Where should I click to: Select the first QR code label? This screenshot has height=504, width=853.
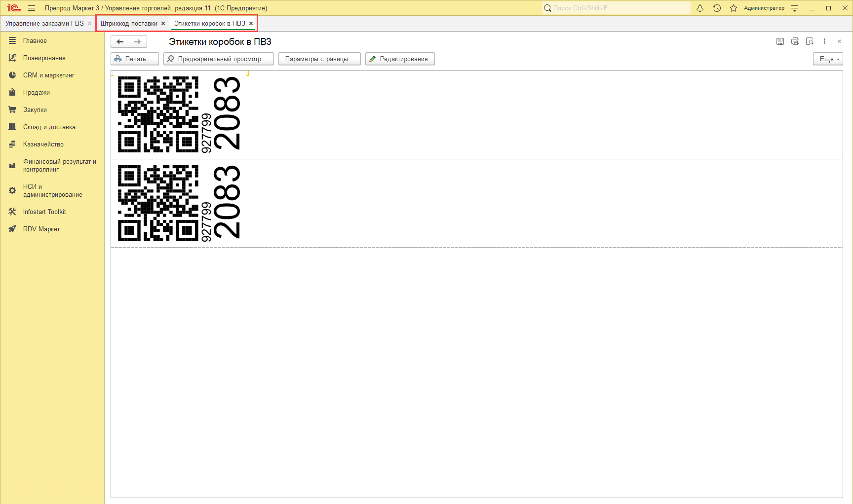[158, 114]
